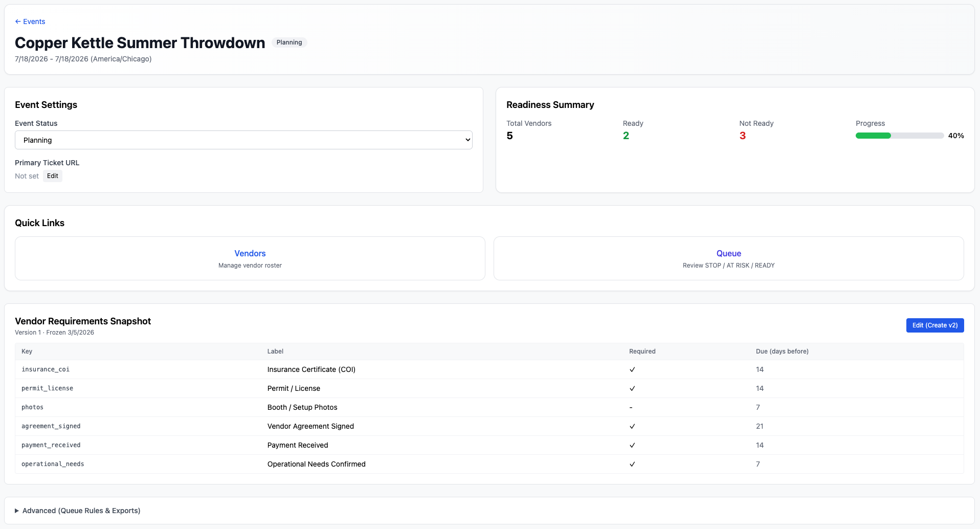Click the chevron on the Planning select box
This screenshot has height=529, width=980.
tap(467, 140)
